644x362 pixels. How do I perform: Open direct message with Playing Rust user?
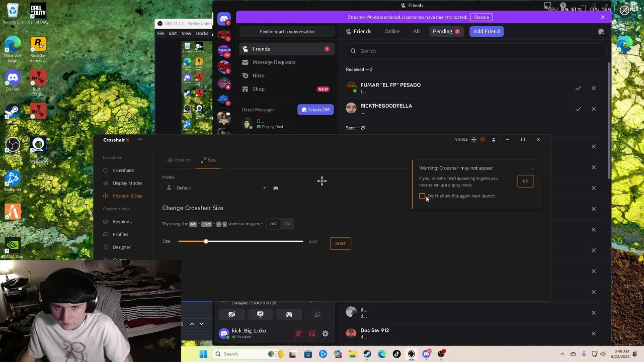[287, 124]
